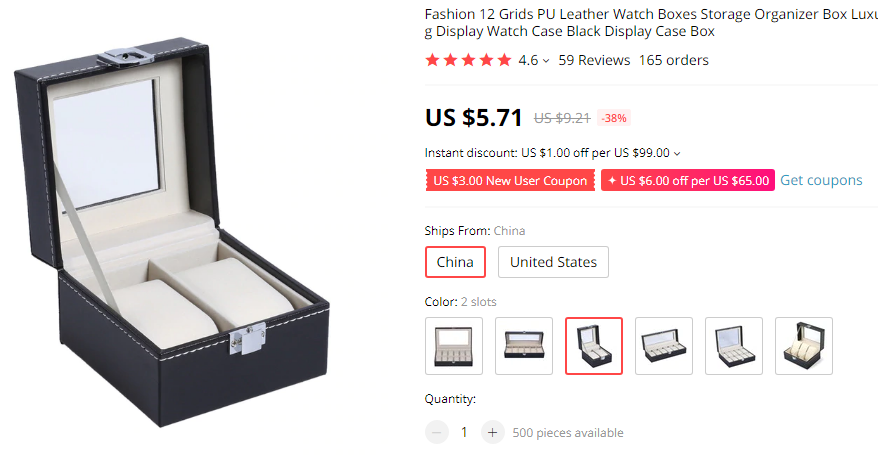
Task: Click the plus quantity stepper button
Action: [492, 432]
